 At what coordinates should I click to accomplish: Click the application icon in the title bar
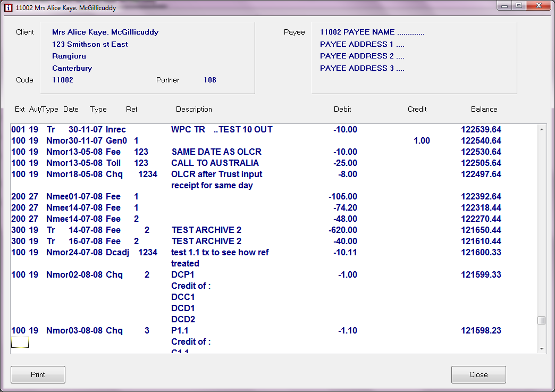click(x=8, y=8)
